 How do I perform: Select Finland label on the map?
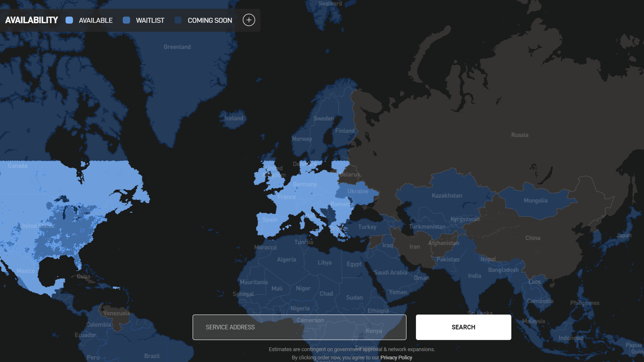pyautogui.click(x=345, y=131)
